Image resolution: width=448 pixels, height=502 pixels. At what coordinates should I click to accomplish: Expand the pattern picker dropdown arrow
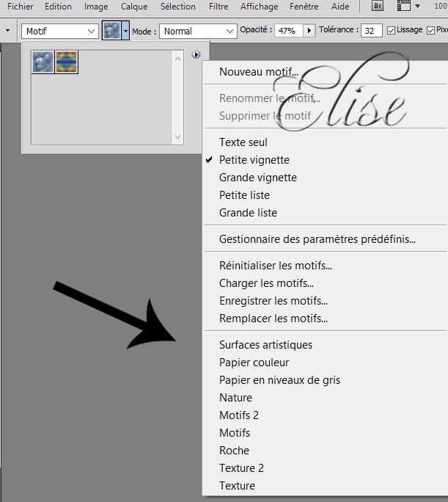(x=125, y=31)
